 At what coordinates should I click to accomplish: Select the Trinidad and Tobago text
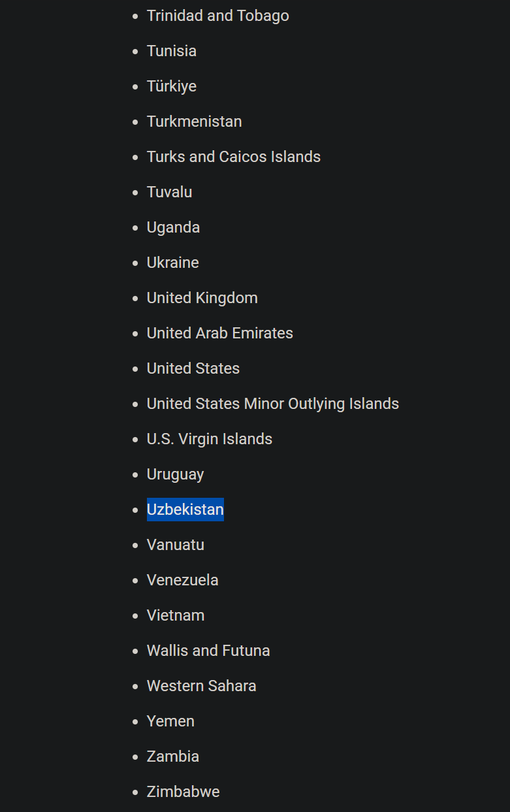coord(218,16)
